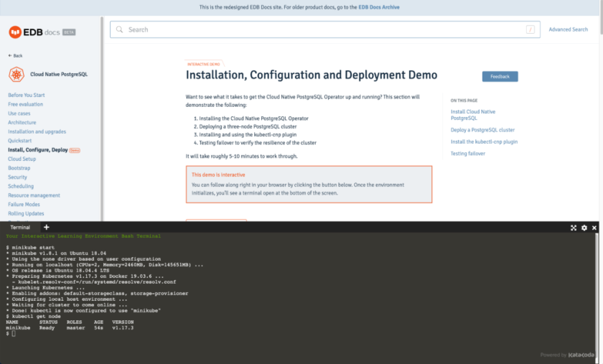Open Resource management in sidebar
This screenshot has height=364, width=603.
pos(34,195)
